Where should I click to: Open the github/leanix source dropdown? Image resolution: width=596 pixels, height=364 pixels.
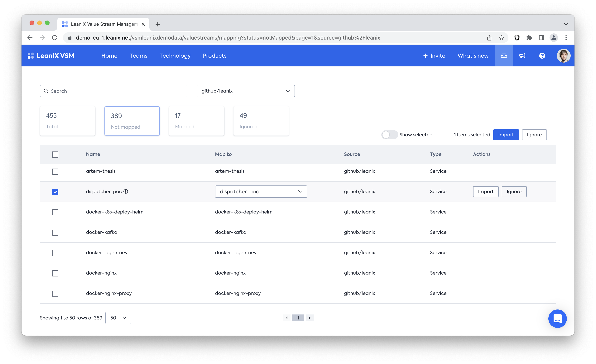point(246,91)
